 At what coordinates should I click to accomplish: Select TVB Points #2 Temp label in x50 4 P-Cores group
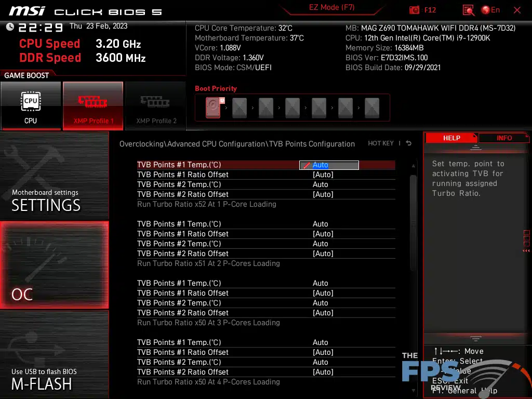point(179,362)
